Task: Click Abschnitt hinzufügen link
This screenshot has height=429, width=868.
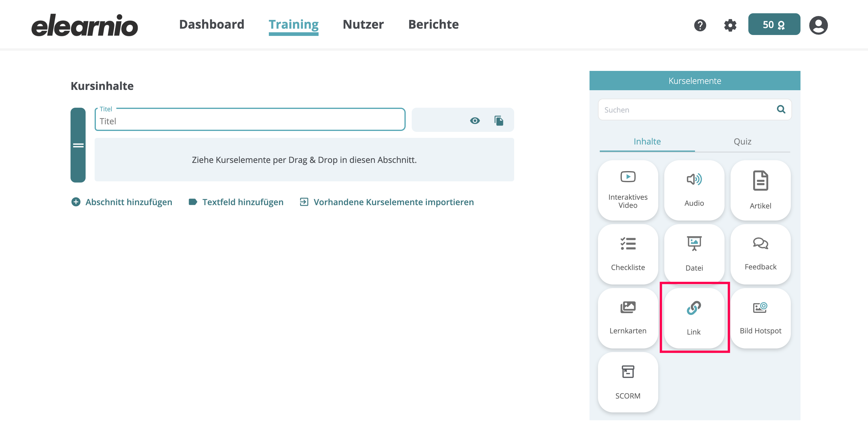Action: click(122, 202)
